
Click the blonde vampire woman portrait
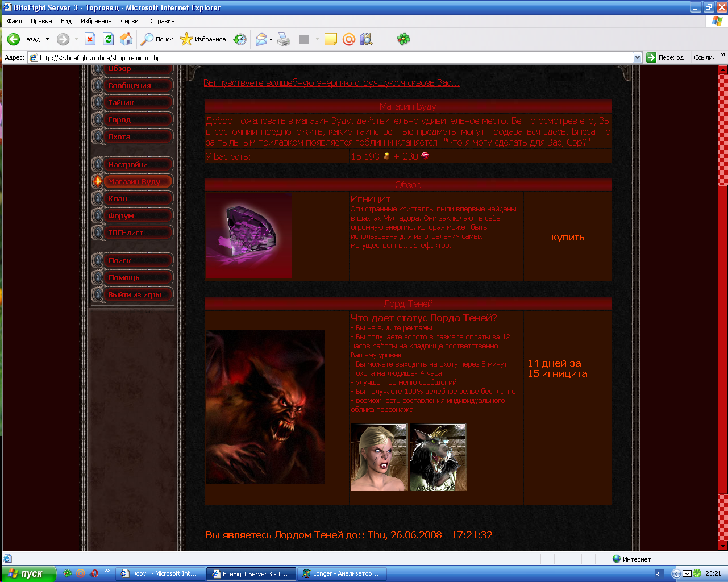tap(379, 457)
